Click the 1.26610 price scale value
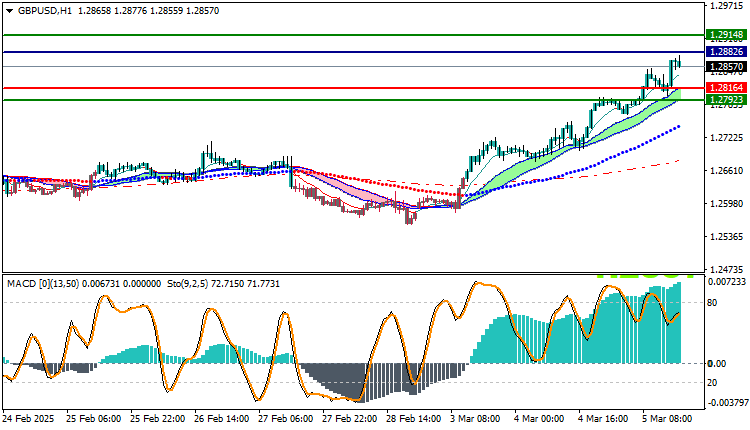This screenshot has height=430, width=750. pyautogui.click(x=727, y=171)
